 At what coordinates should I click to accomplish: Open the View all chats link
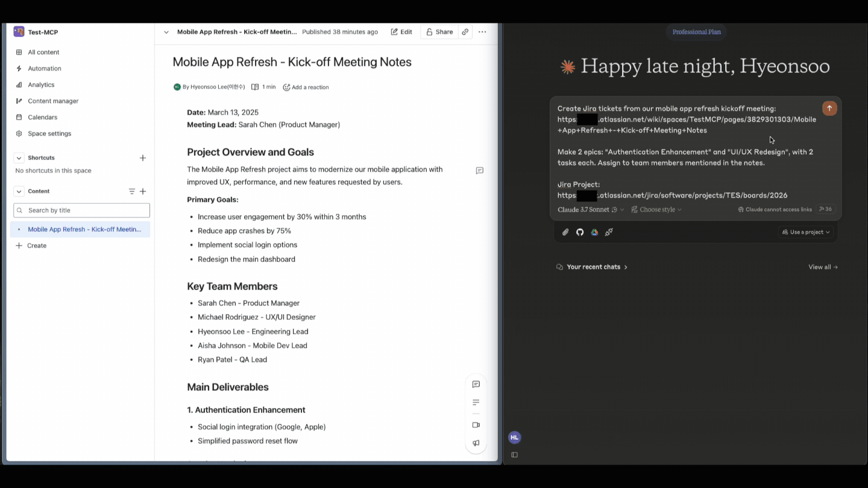(x=823, y=267)
